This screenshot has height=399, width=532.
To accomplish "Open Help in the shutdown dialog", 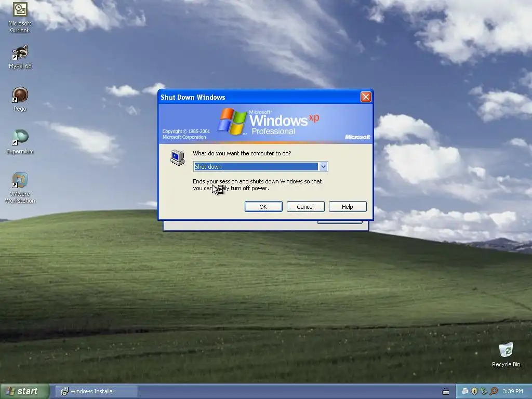I will click(348, 207).
